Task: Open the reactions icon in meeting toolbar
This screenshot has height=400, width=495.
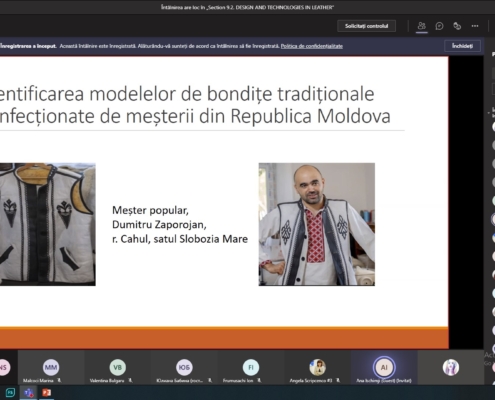Action: pos(457,26)
